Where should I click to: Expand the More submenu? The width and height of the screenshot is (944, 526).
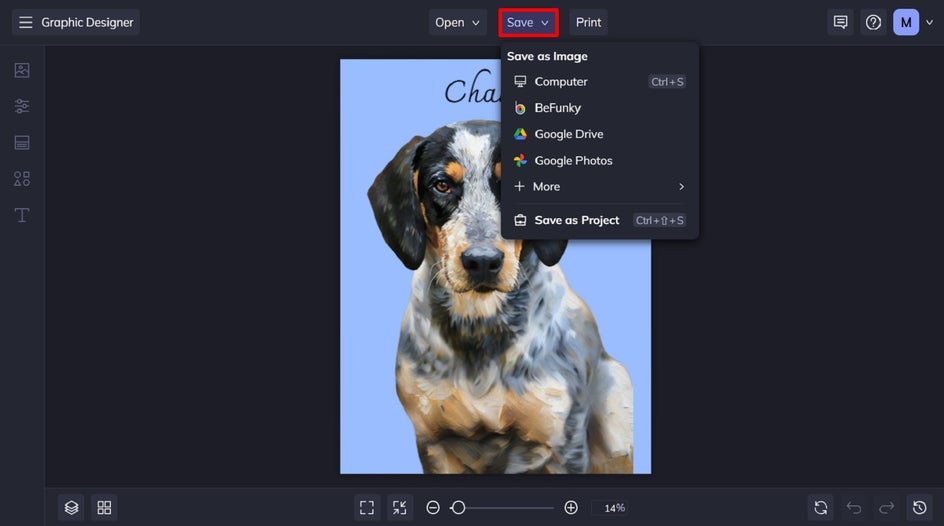[598, 187]
